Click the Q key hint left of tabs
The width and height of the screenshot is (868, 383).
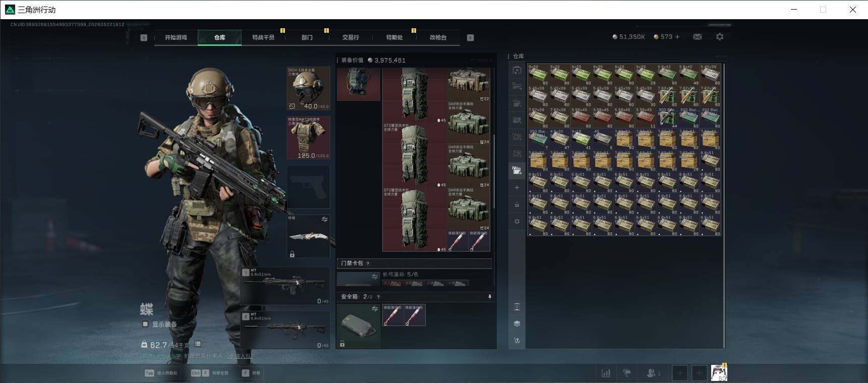[144, 37]
